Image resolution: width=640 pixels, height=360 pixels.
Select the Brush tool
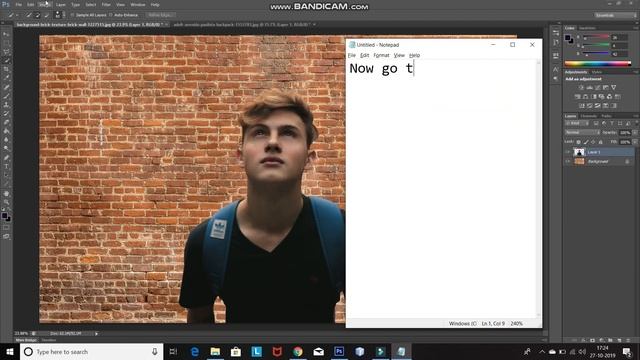(x=6, y=96)
